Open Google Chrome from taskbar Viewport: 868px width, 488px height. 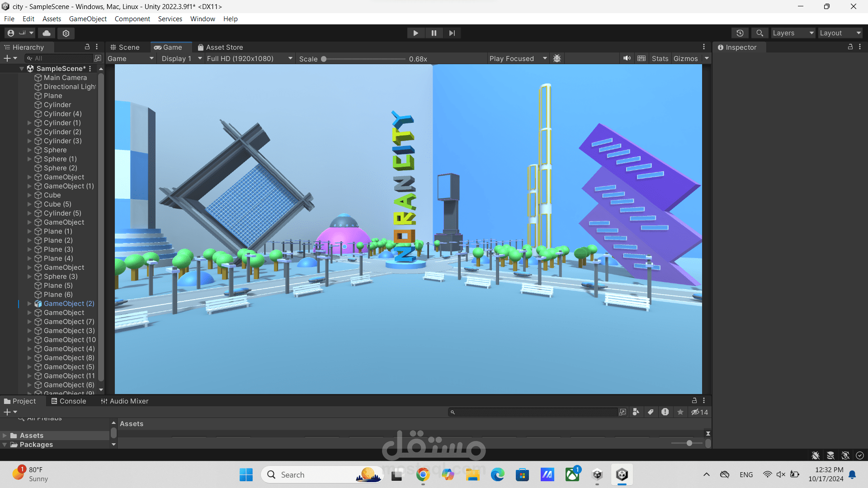tap(423, 474)
